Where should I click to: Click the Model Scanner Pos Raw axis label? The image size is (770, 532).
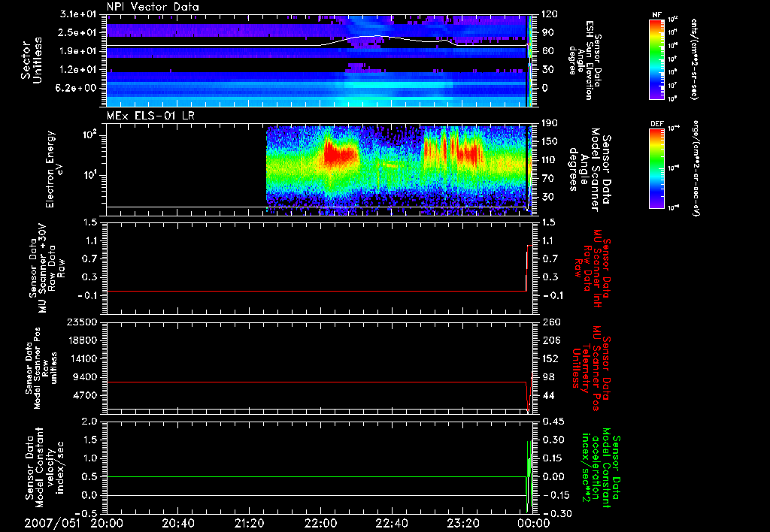point(41,368)
